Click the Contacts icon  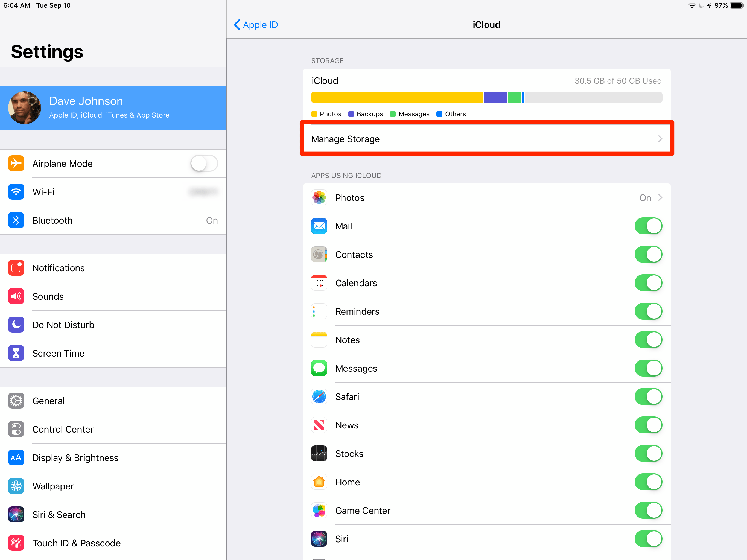tap(319, 254)
